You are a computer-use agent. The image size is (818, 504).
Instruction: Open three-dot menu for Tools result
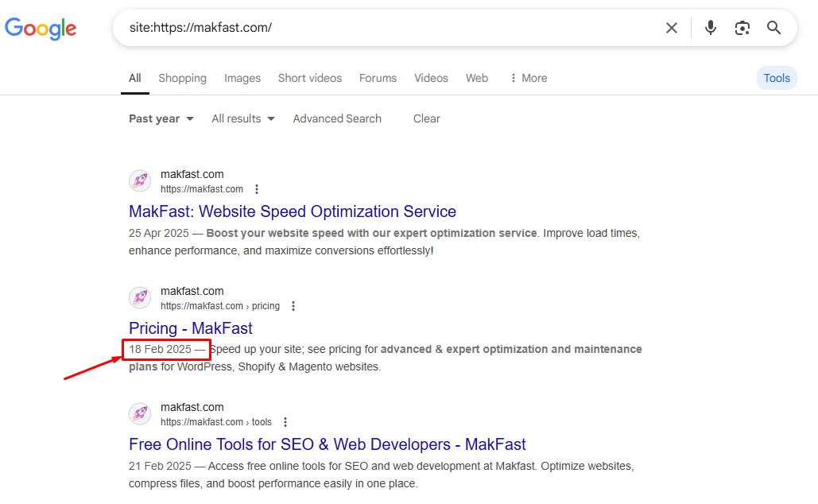[285, 422]
